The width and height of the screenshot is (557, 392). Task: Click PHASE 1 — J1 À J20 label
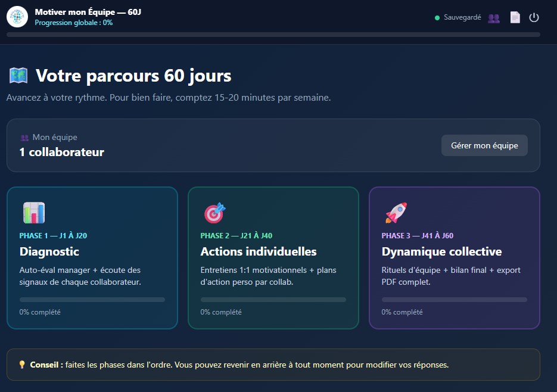click(x=53, y=236)
